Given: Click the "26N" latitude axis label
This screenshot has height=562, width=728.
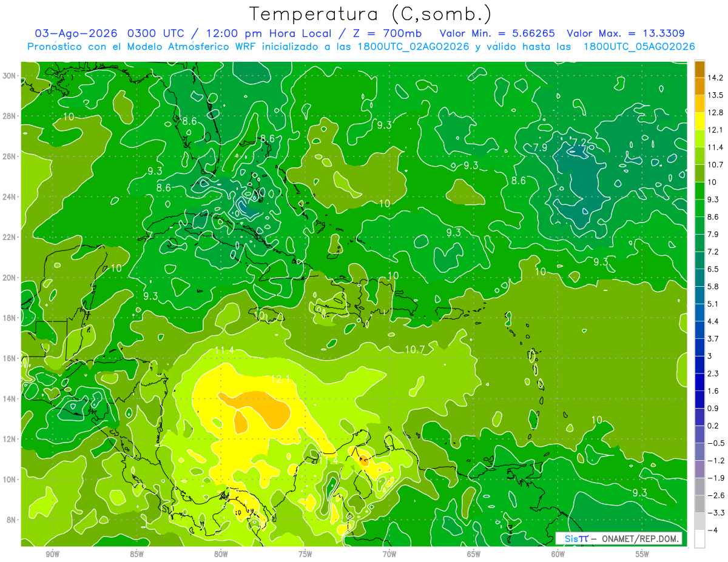Looking at the screenshot, I should (10, 156).
